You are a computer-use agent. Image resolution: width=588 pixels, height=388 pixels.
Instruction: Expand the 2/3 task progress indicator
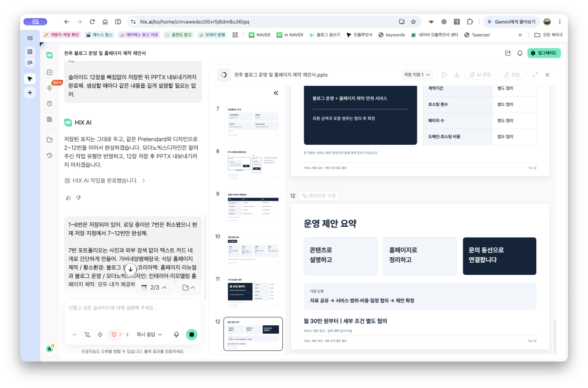(154, 287)
